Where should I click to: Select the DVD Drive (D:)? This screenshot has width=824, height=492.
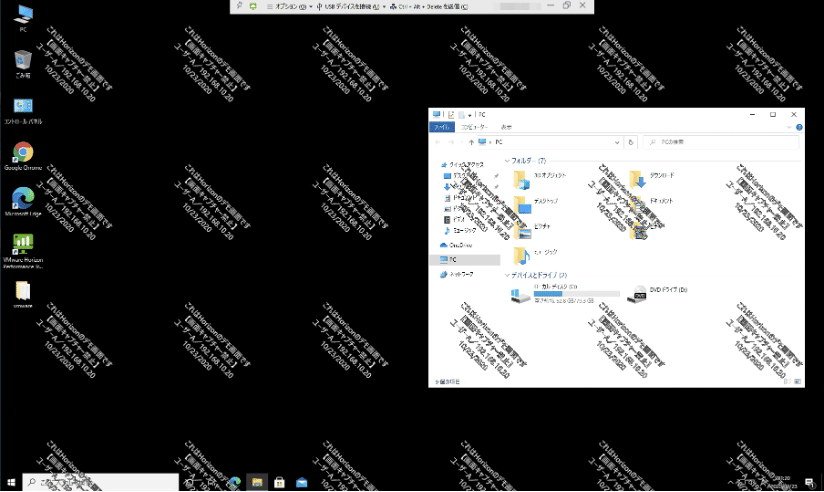point(657,294)
